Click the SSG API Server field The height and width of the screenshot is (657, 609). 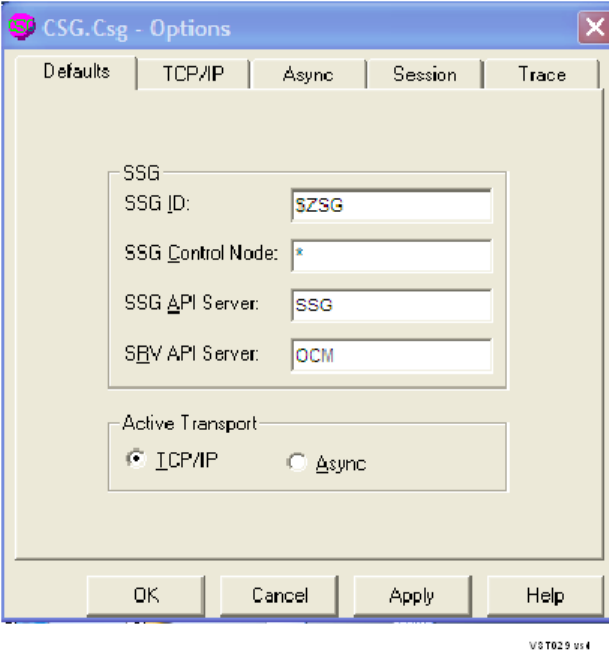tap(391, 305)
